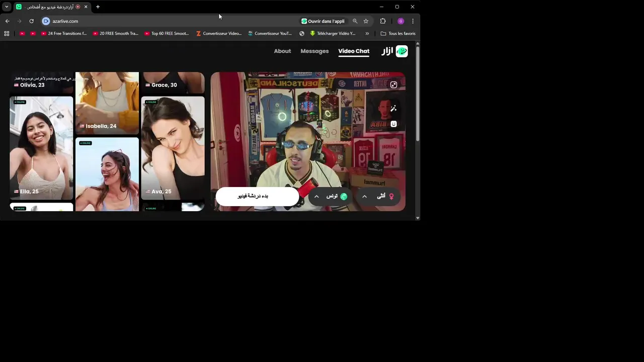
Task: Open Télécharger Vidéo Y... bookmark
Action: [x=333, y=34]
